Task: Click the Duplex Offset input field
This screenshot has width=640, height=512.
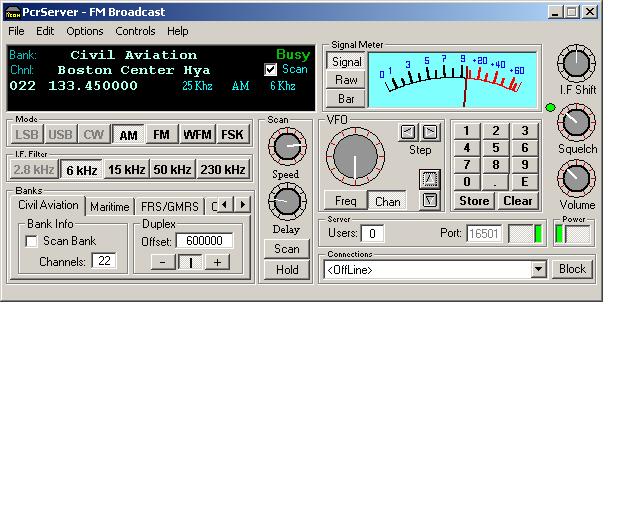Action: point(204,241)
